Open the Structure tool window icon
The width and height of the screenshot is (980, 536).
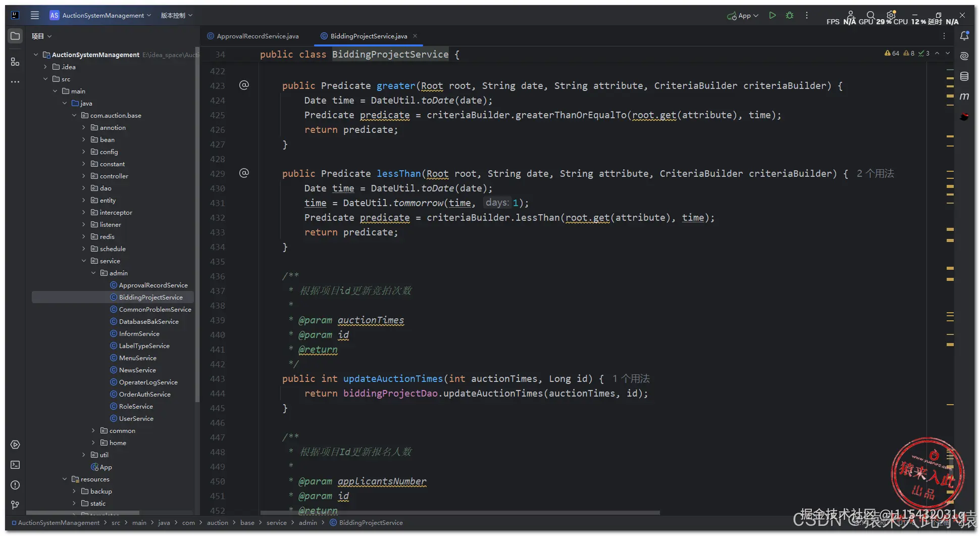15,62
